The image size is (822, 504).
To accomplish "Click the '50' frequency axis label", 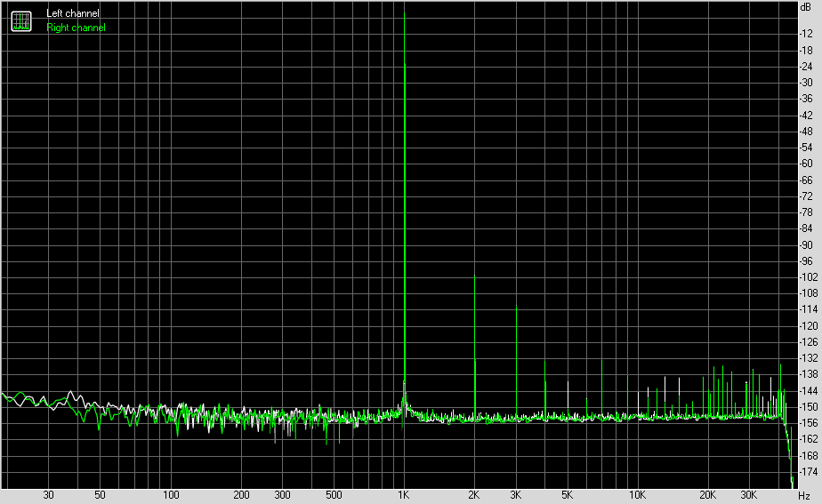I will click(100, 495).
